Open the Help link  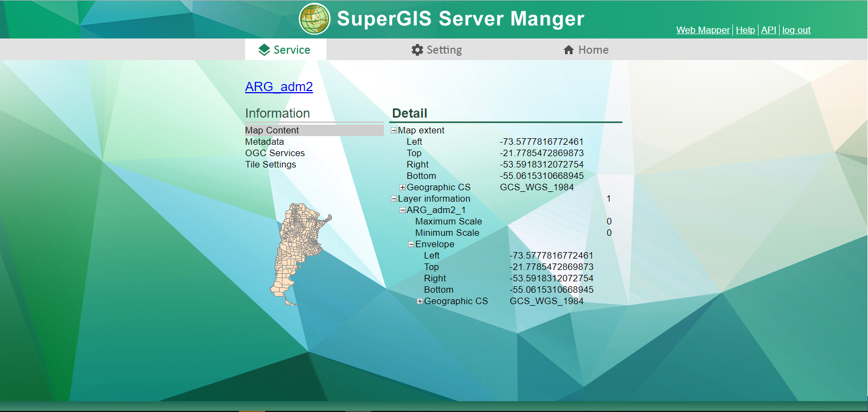[745, 30]
